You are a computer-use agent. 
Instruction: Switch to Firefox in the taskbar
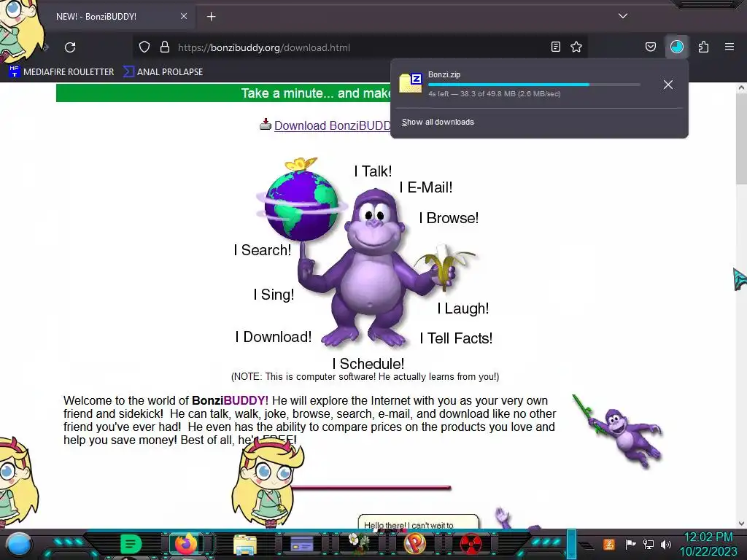click(x=187, y=544)
